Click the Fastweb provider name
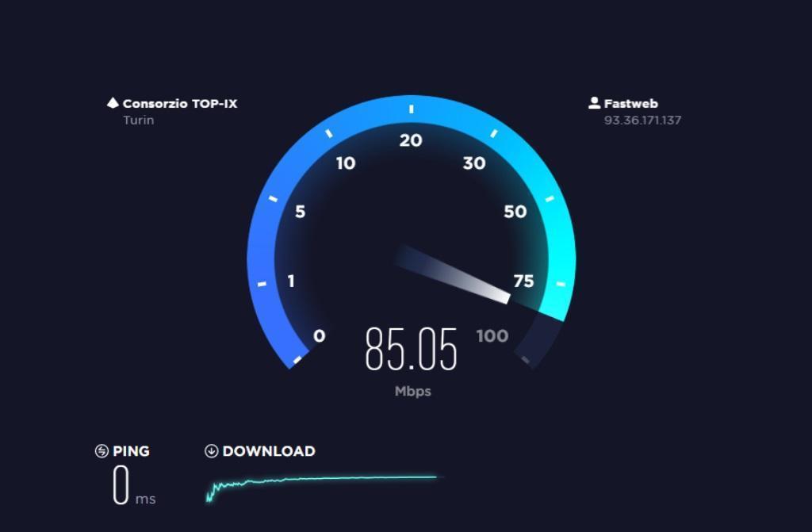This screenshot has width=812, height=532. tap(630, 104)
